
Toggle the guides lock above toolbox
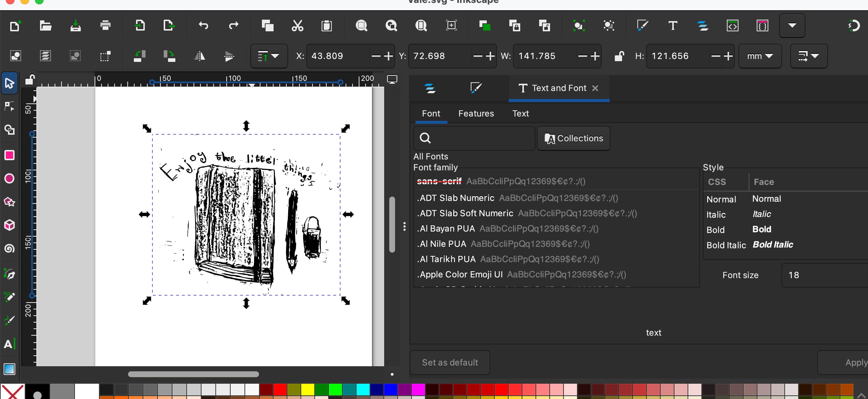pos(30,79)
